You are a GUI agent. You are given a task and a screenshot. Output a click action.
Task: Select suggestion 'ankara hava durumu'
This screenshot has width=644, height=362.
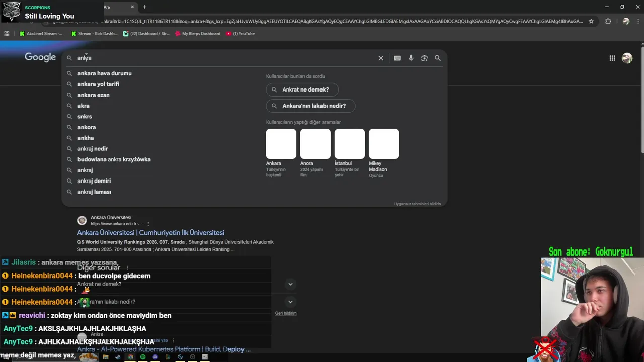(x=104, y=73)
